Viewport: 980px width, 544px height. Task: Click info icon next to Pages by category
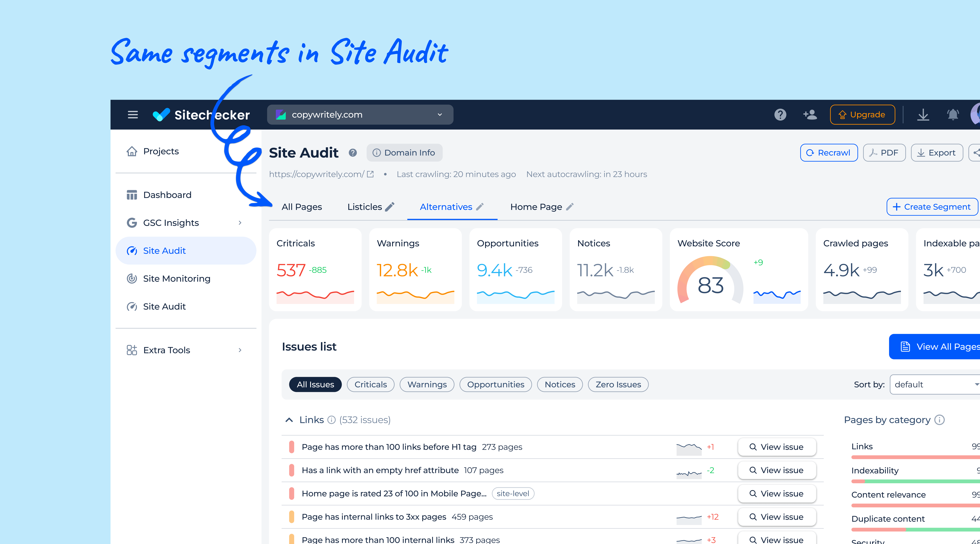(x=940, y=420)
